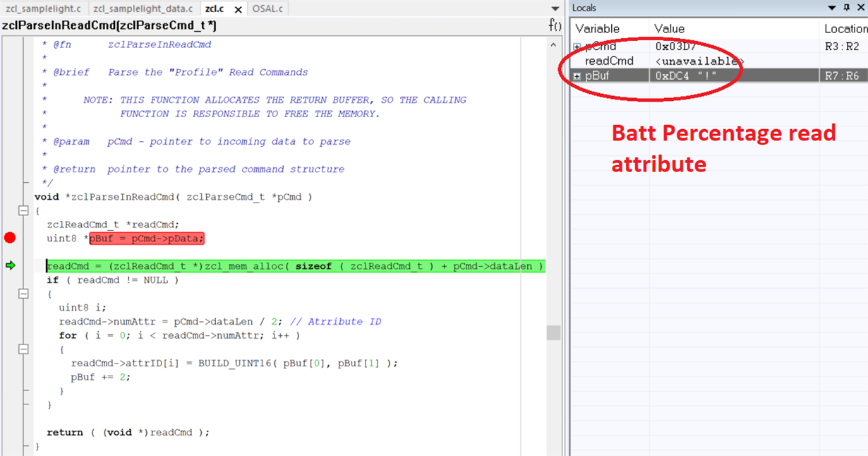
Task: Pin the Locals panel
Action: (847, 8)
